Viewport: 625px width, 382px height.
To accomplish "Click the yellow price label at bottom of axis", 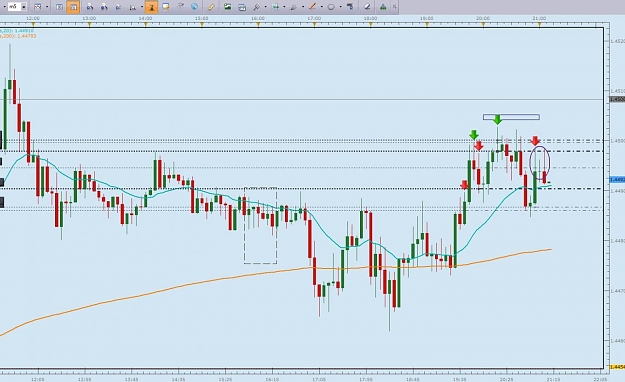I will 617,366.
